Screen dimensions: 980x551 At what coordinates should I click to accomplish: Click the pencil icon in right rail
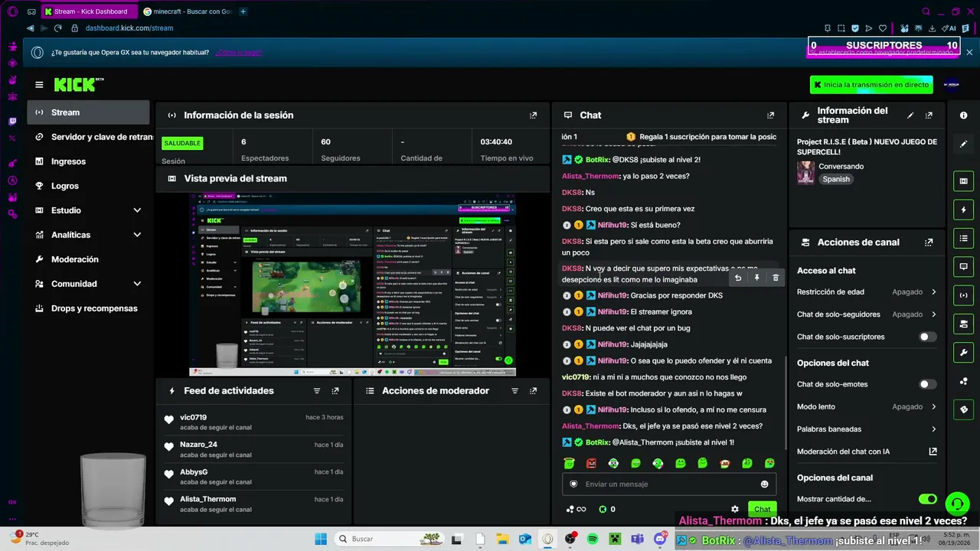coord(964,144)
